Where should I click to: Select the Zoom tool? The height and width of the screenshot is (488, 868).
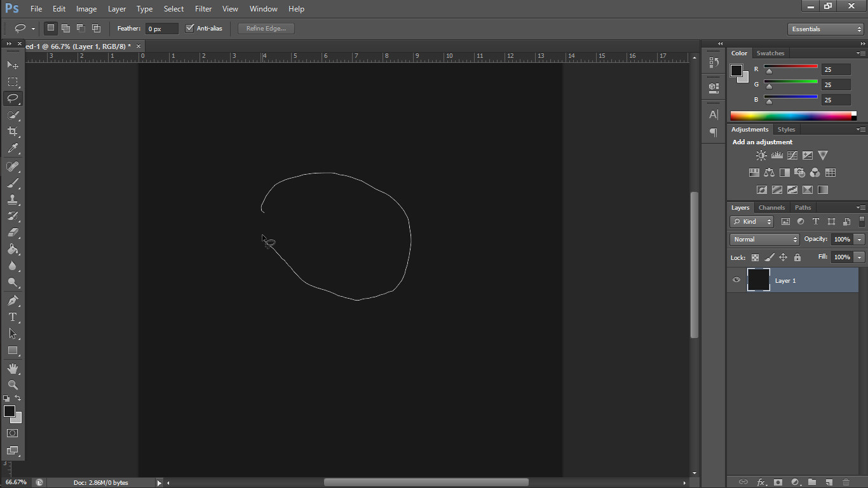[13, 385]
